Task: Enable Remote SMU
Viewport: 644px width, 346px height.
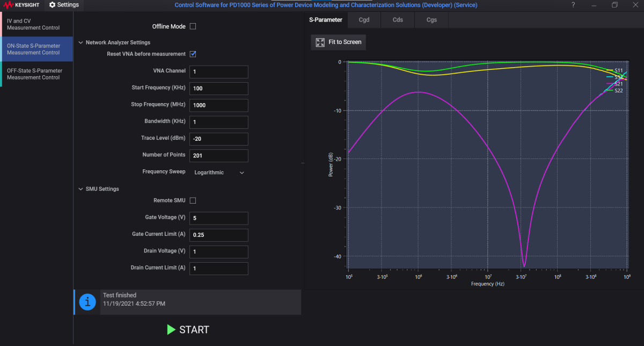Action: (193, 200)
